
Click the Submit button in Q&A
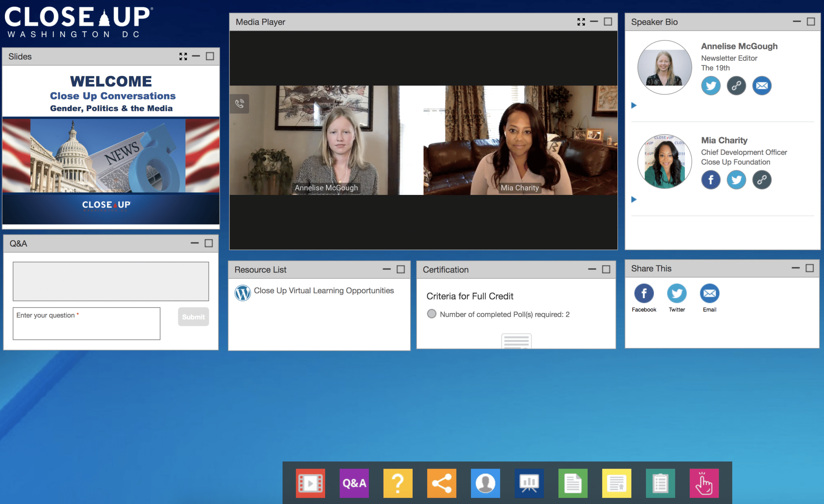[193, 316]
